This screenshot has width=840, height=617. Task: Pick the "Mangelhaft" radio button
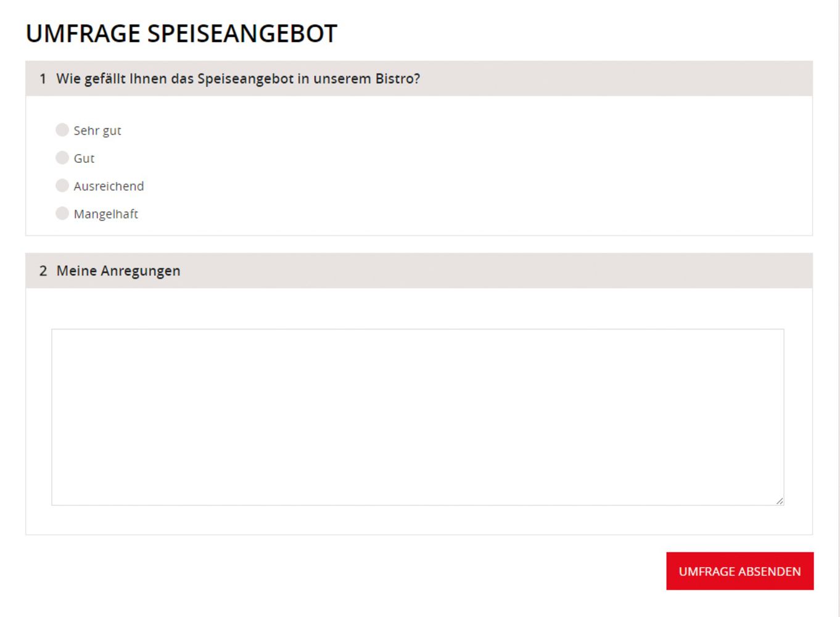pyautogui.click(x=62, y=213)
